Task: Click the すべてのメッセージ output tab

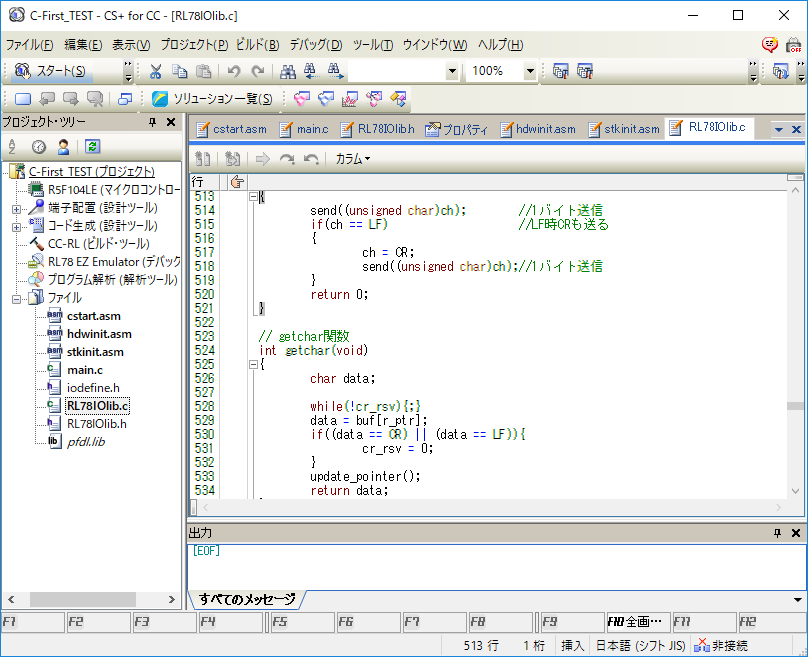Action: click(247, 599)
